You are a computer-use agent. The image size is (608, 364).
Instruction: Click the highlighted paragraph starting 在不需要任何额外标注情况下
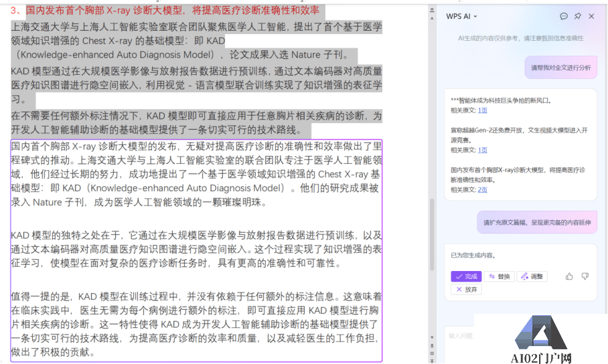pyautogui.click(x=196, y=122)
